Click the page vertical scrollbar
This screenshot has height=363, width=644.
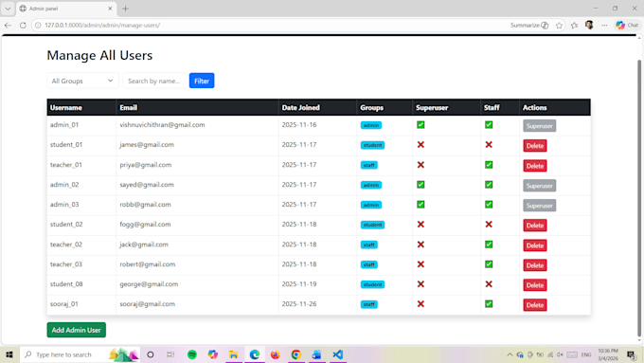pos(639,197)
